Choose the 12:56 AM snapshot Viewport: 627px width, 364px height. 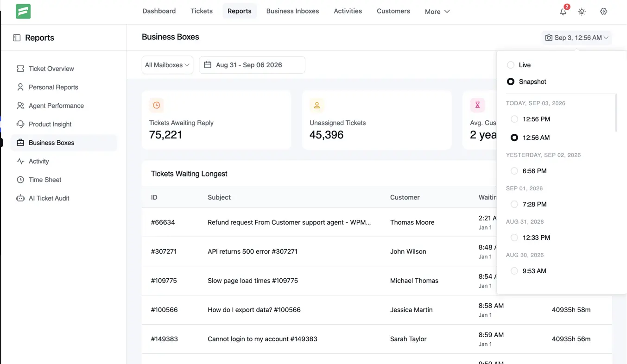pos(514,138)
